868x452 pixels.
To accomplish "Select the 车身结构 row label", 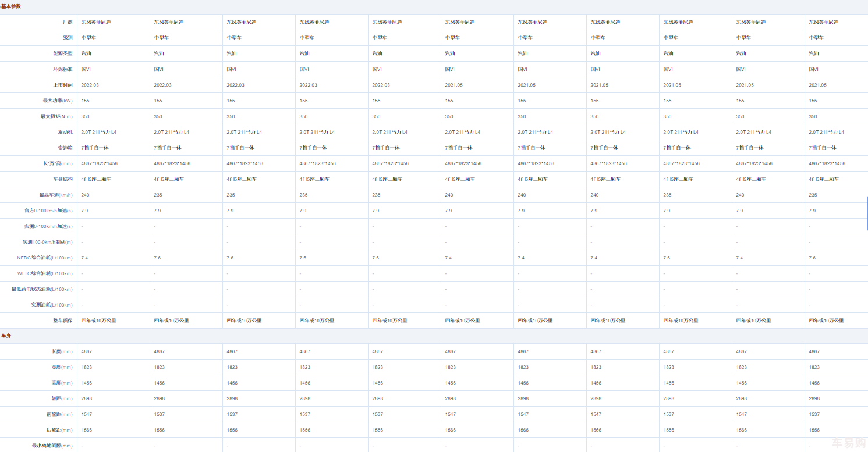I will click(63, 179).
